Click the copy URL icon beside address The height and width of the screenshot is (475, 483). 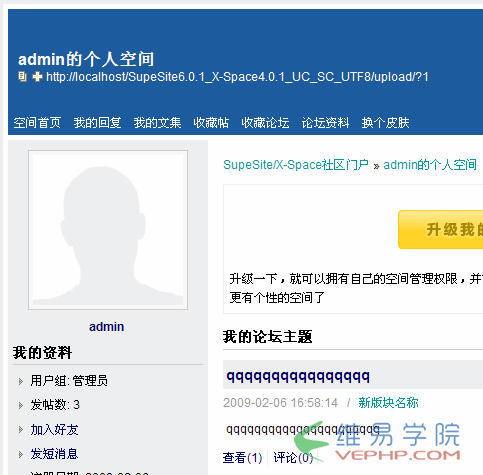click(22, 77)
